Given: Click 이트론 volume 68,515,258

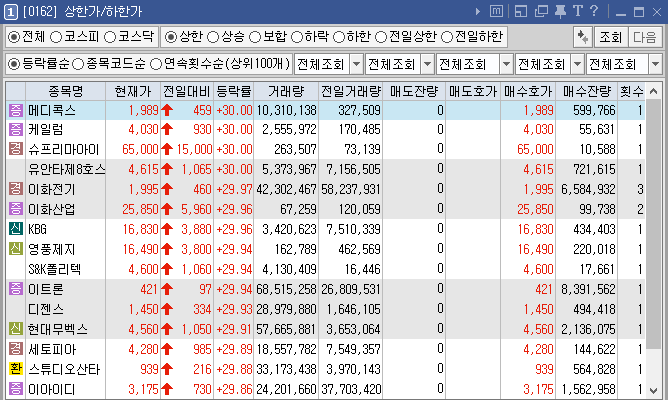Looking at the screenshot, I should click(286, 289).
